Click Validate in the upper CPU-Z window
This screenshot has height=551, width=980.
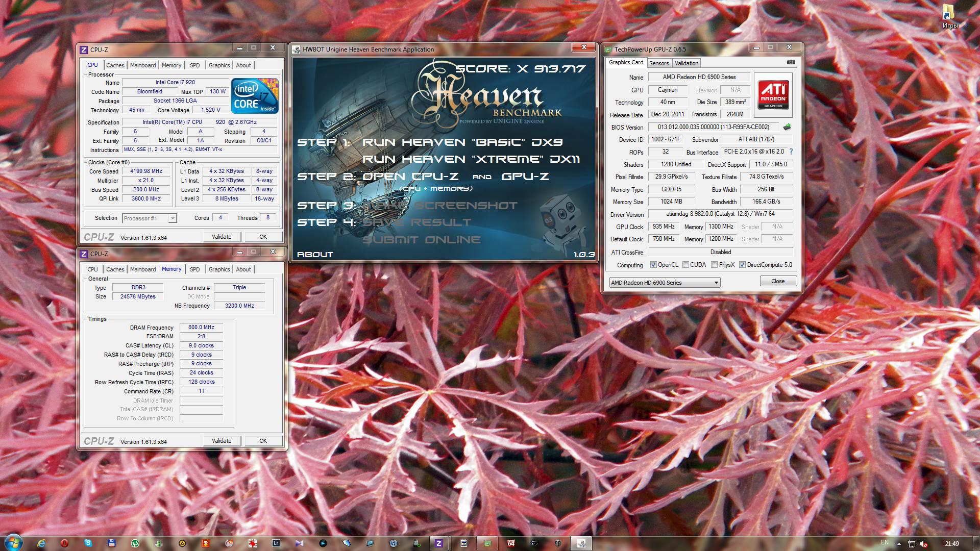click(x=222, y=237)
